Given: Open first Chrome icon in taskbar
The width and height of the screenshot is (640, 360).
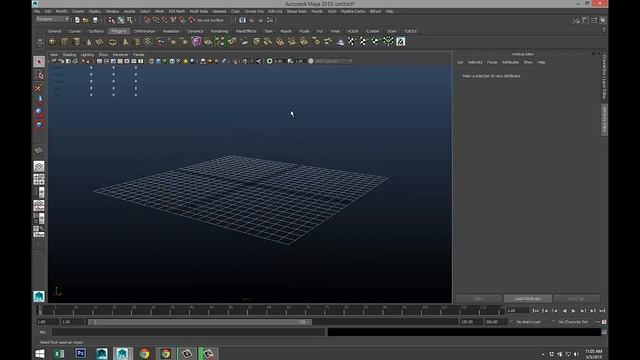Looking at the screenshot, I should coord(144,353).
